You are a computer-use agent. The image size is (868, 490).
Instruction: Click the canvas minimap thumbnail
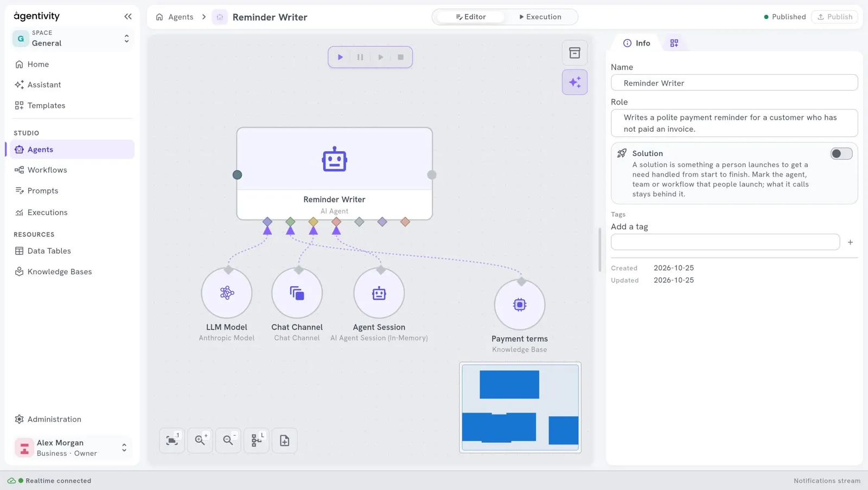[x=520, y=407]
